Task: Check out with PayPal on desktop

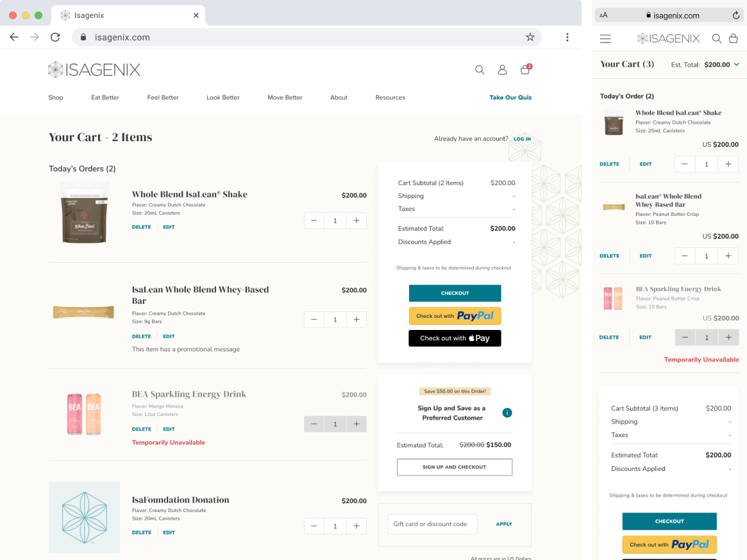Action: (455, 316)
